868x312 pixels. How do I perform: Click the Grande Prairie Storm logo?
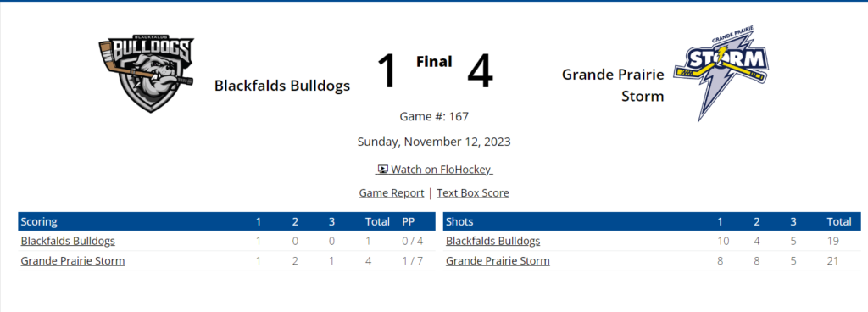(722, 73)
